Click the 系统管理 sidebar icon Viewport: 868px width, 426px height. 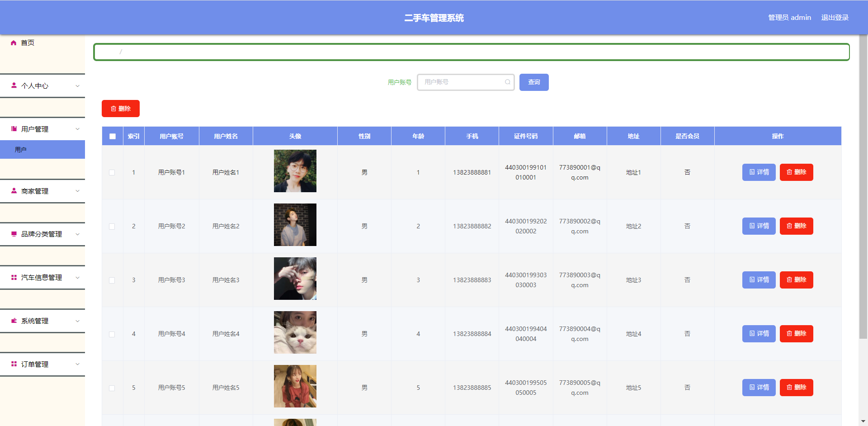pos(14,321)
